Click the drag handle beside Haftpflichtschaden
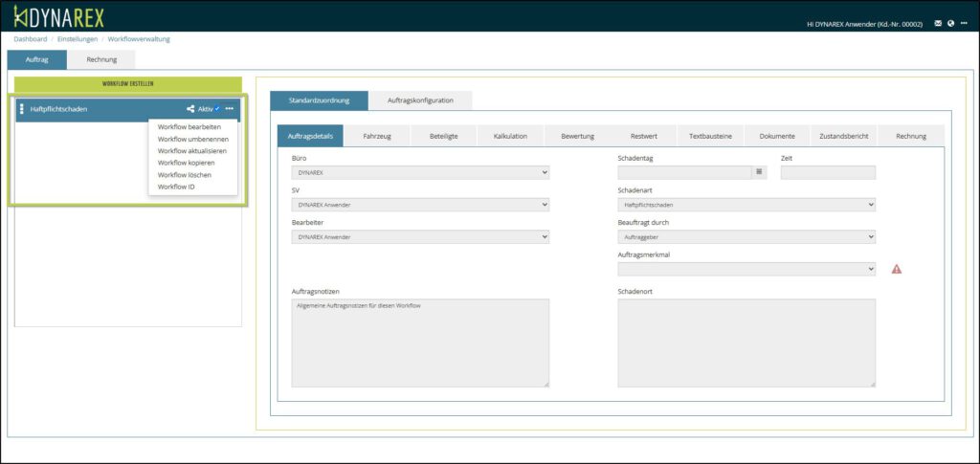Image resolution: width=980 pixels, height=464 pixels. point(22,109)
